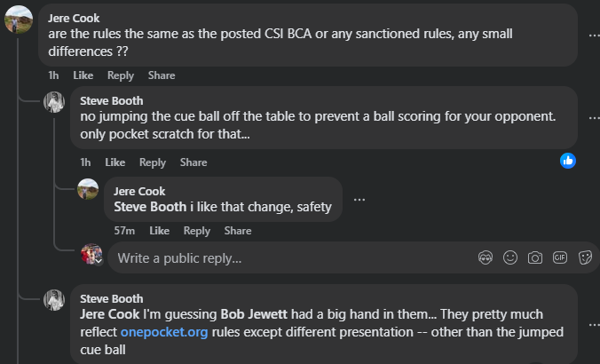The image size is (600, 364).
Task: Open the emoji picker in reply box
Action: point(510,257)
